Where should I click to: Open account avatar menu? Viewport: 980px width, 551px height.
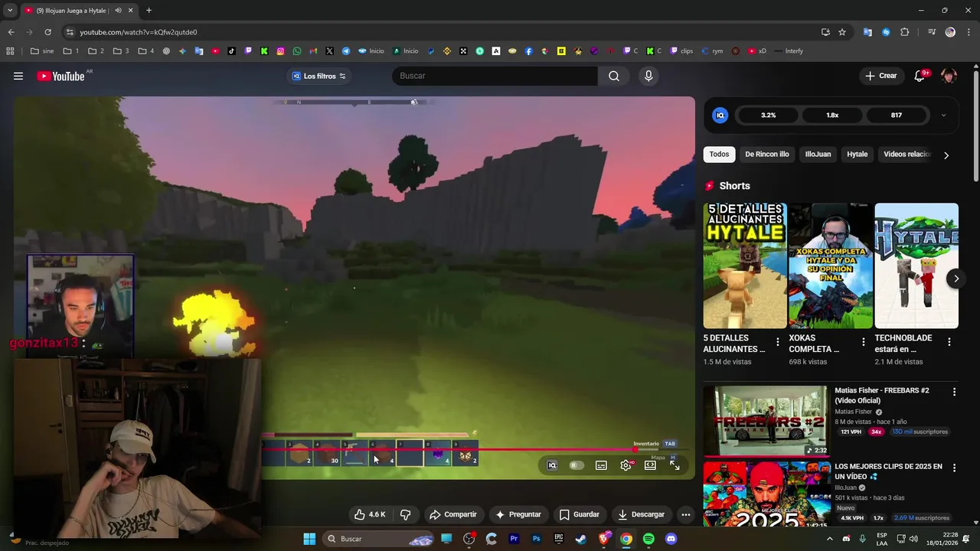[949, 76]
